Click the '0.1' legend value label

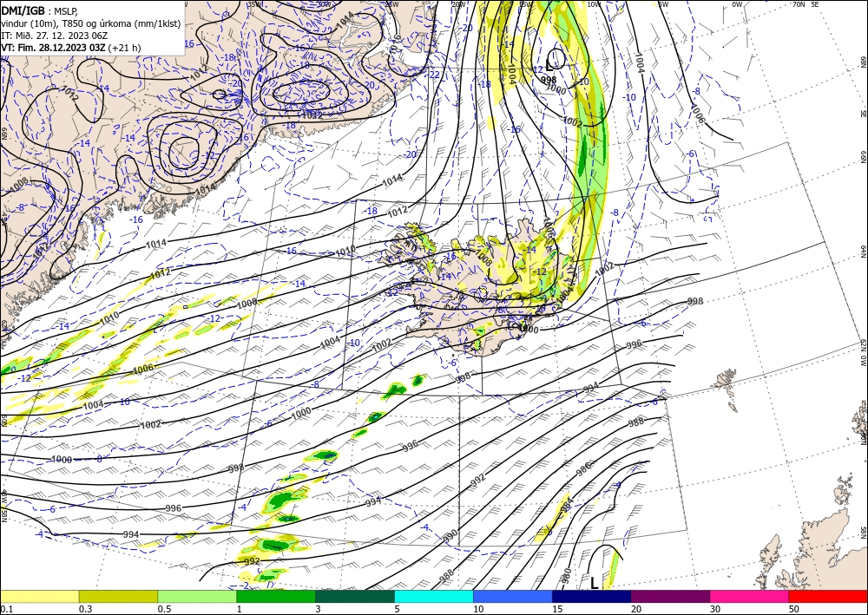pyautogui.click(x=5, y=609)
